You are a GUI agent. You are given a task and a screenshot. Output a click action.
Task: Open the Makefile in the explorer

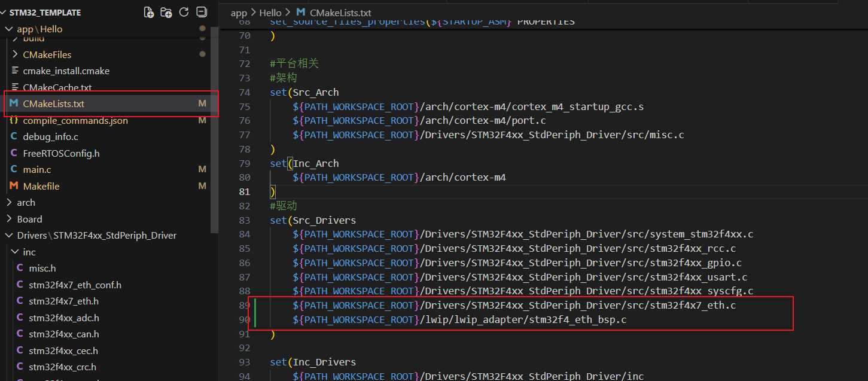(41, 186)
